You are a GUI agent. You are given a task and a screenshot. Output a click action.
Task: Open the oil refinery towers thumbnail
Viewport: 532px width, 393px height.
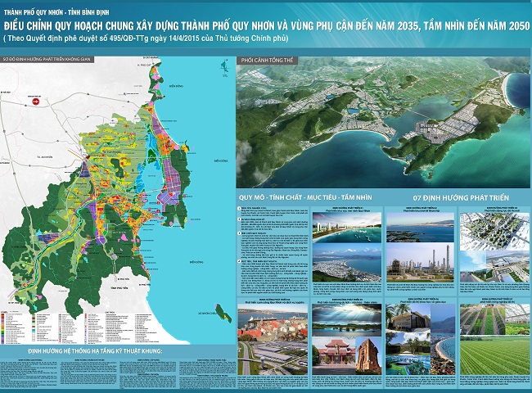click(420, 262)
